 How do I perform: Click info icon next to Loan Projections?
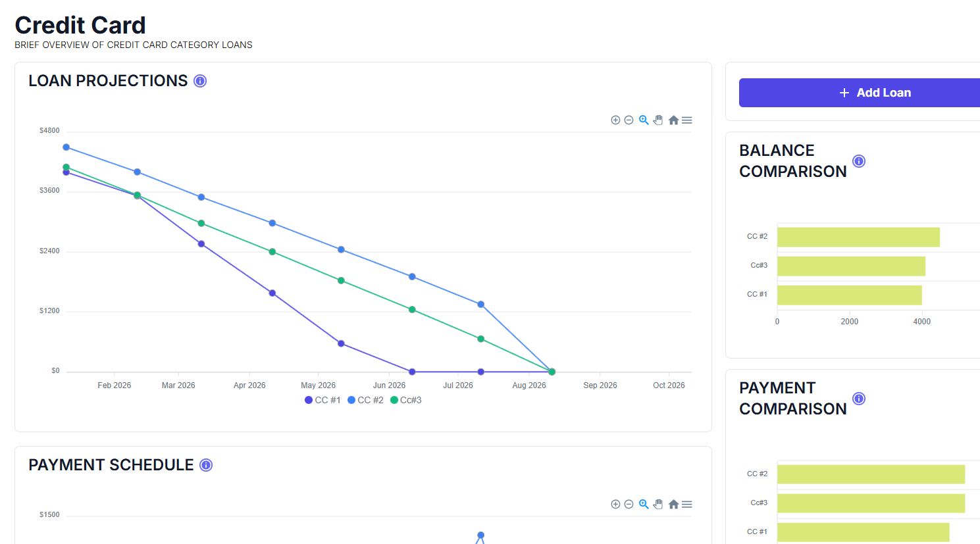pos(200,81)
